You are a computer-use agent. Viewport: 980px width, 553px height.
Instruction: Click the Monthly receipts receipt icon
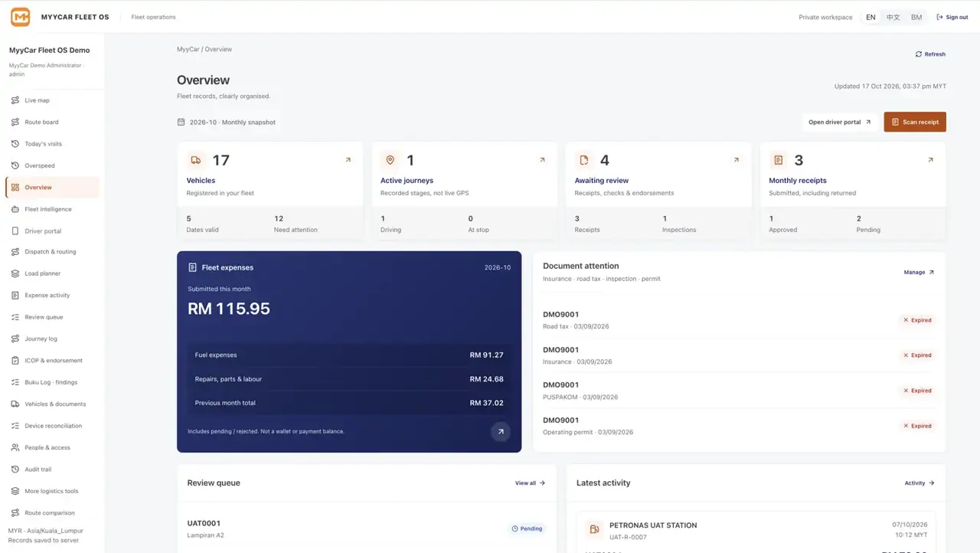click(x=778, y=160)
